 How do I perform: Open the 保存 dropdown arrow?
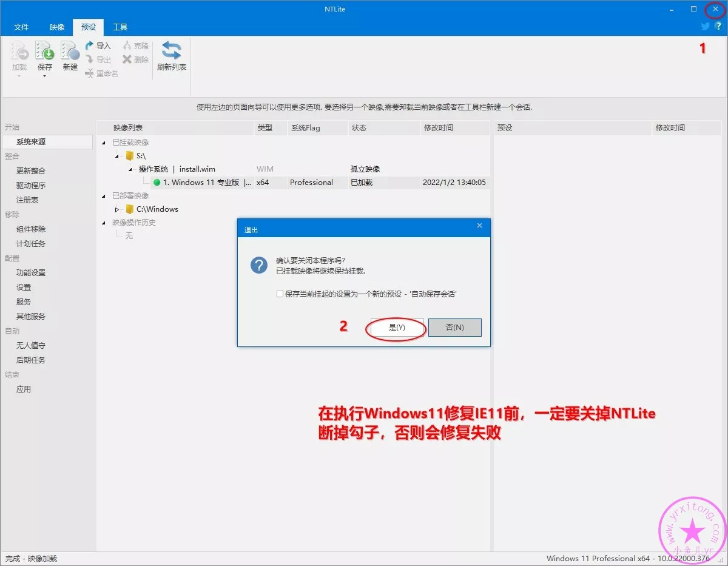click(45, 76)
